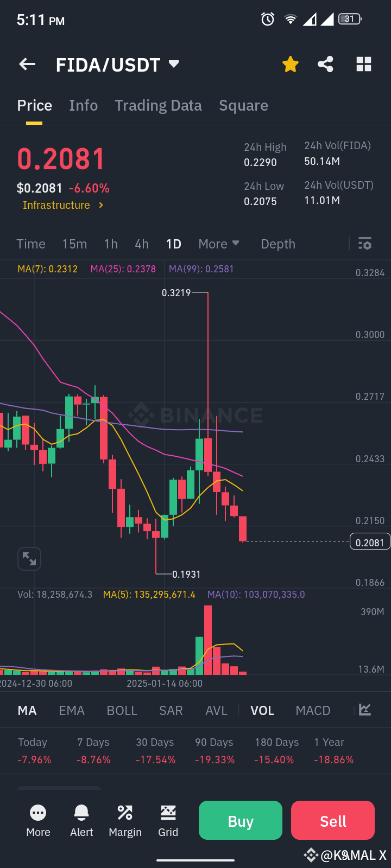Tap the back arrow to exit chart
Screen dimensions: 391x868
pyautogui.click(x=27, y=64)
